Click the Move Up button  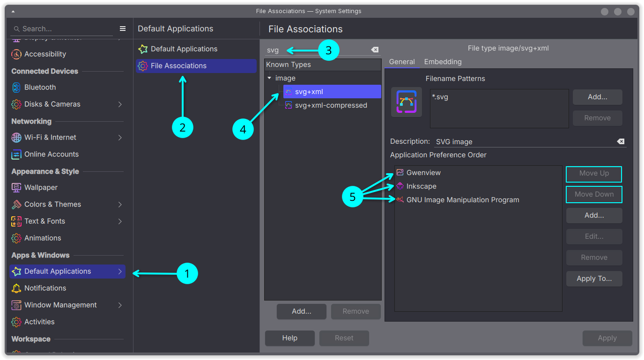point(594,174)
